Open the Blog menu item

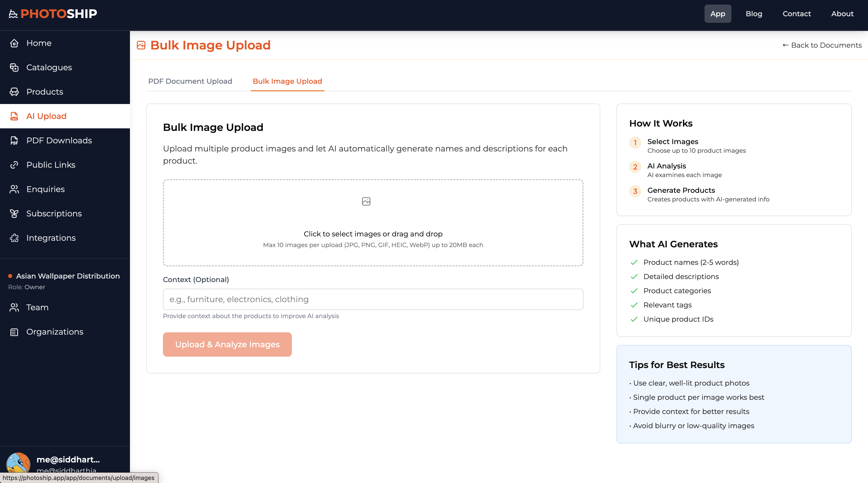(754, 13)
